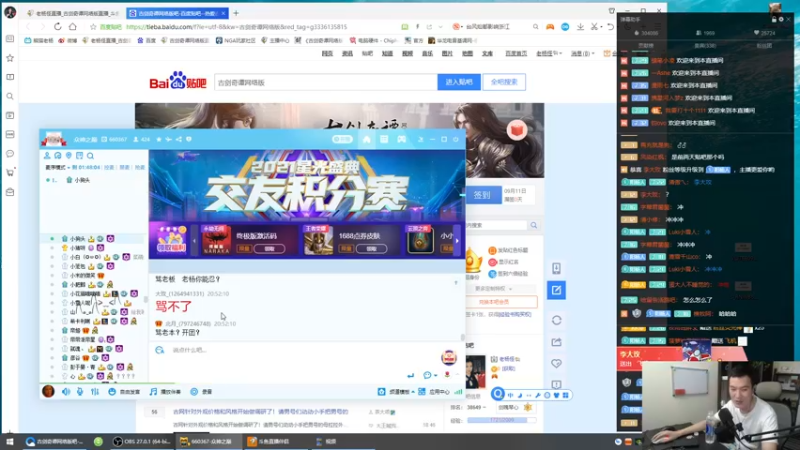Go to the browser home page

[72, 27]
